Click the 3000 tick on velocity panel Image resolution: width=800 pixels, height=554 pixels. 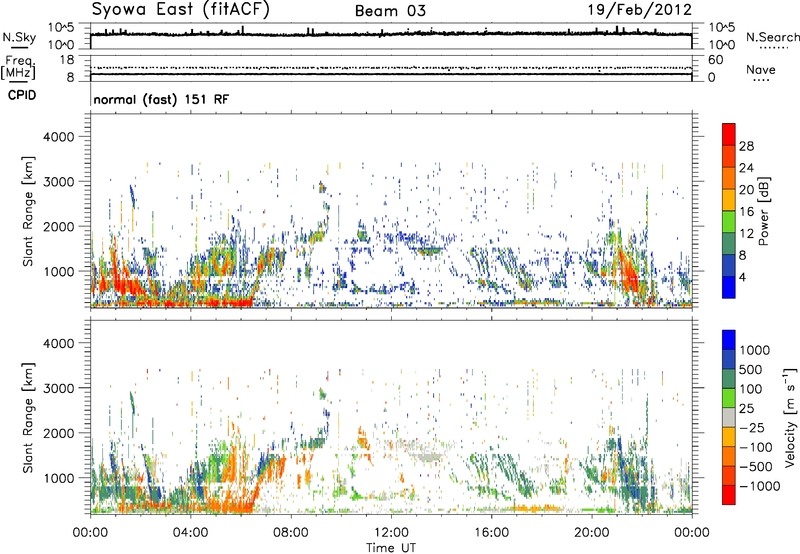point(59,388)
